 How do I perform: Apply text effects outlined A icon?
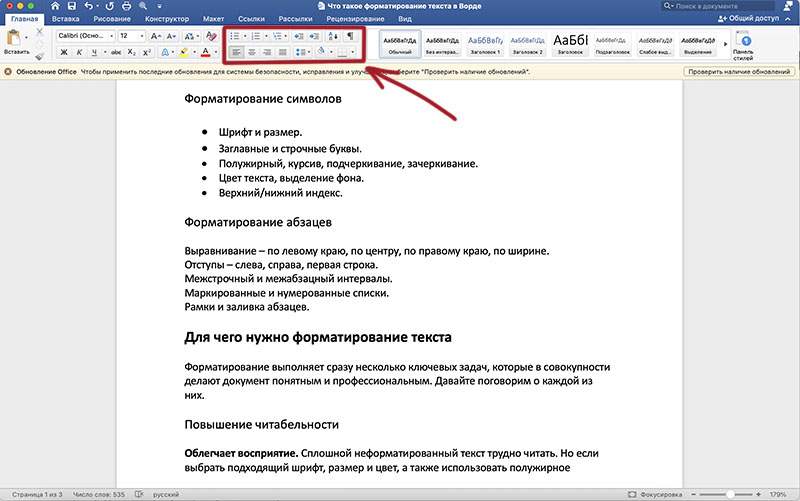pyautogui.click(x=165, y=52)
